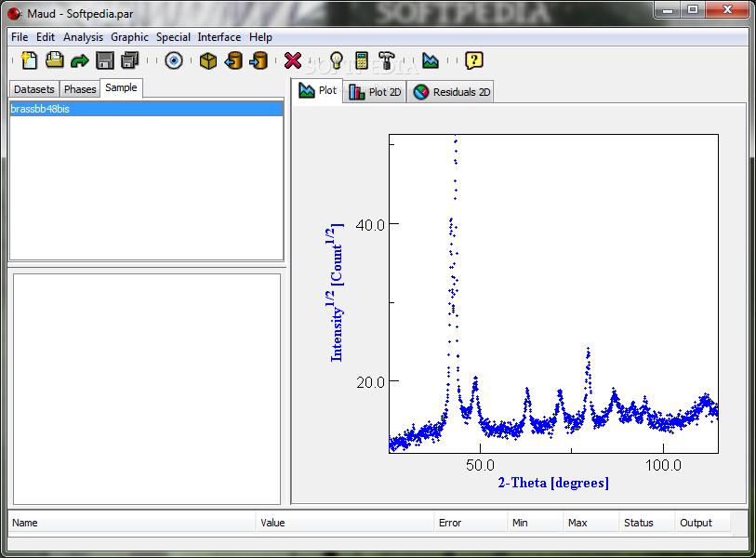Click the yellow question mark help icon
This screenshot has width=756, height=558.
click(x=474, y=60)
